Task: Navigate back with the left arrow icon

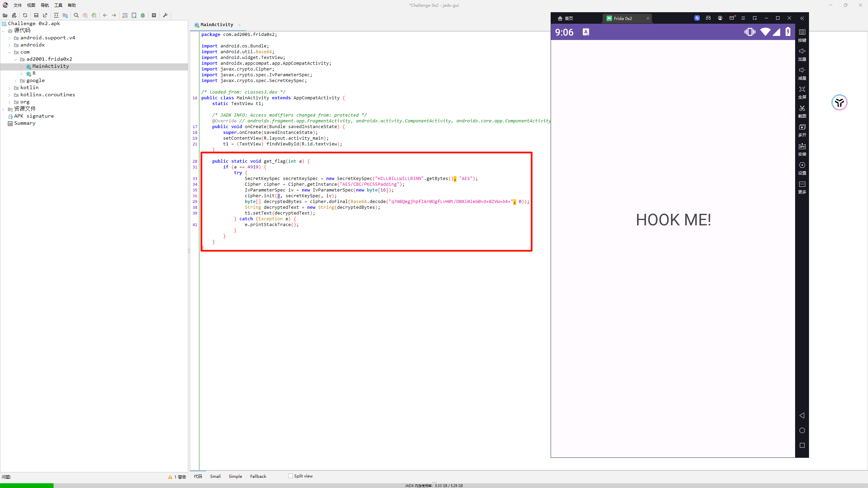Action: click(x=105, y=15)
